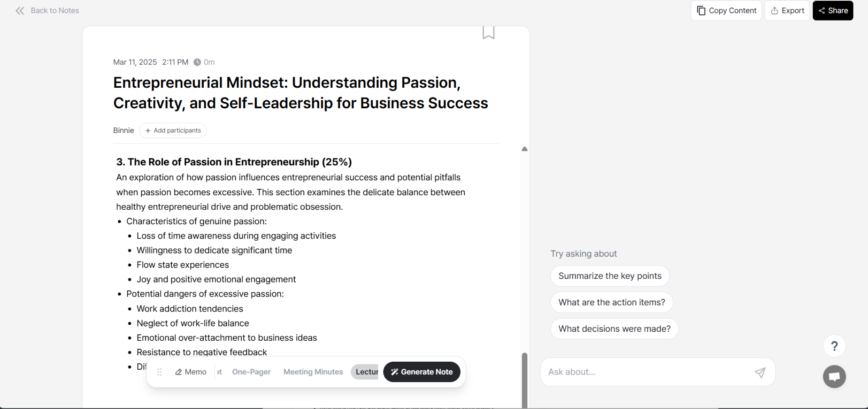Click the send arrow icon
This screenshot has width=868, height=409.
click(760, 372)
